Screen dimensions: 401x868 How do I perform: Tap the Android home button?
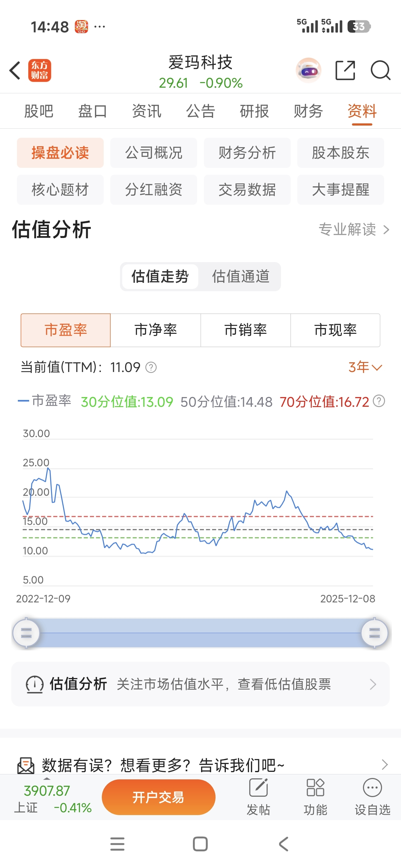click(x=200, y=844)
